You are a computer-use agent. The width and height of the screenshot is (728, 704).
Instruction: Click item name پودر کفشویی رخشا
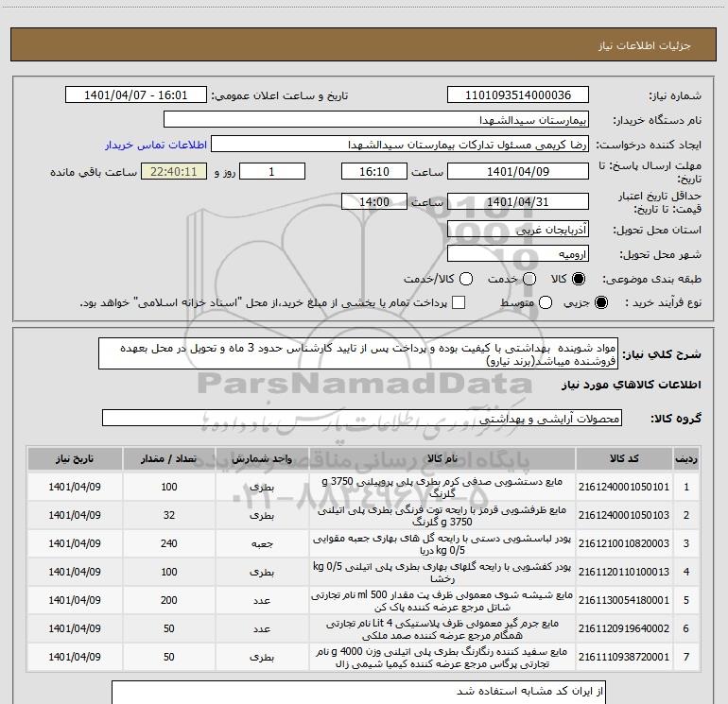point(442,572)
